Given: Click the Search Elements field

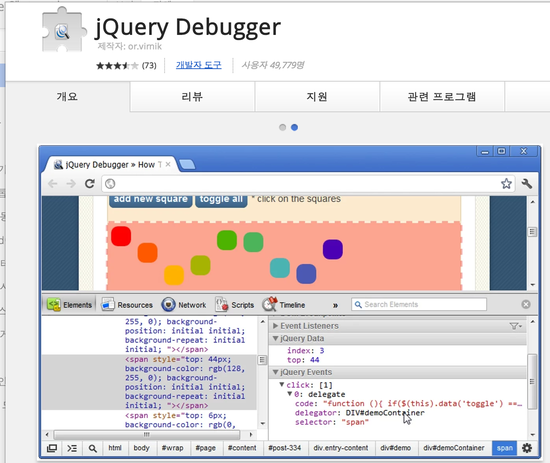Looking at the screenshot, I should 419,304.
